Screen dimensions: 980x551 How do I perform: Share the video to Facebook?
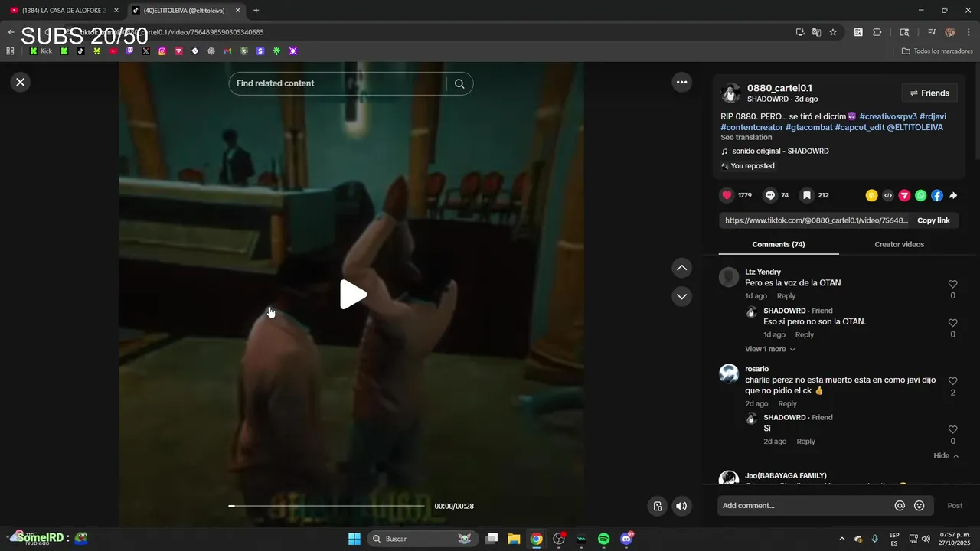tap(937, 195)
